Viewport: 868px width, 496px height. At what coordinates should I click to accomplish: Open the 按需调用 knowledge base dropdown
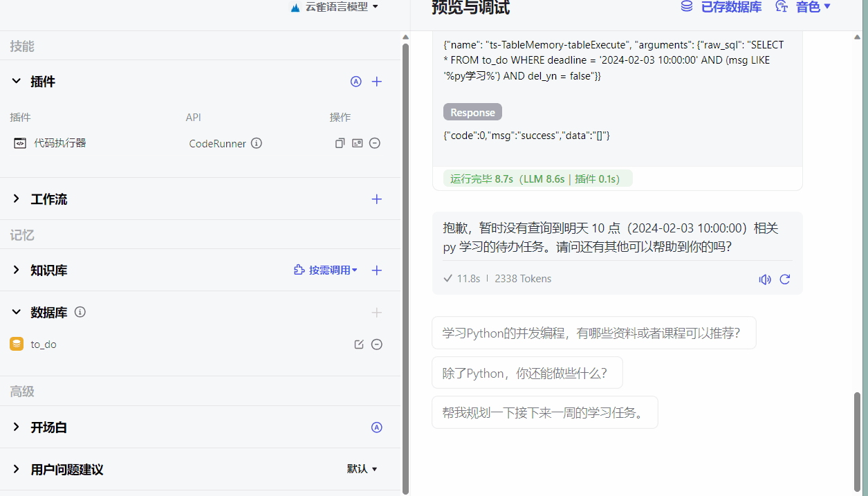tap(326, 270)
